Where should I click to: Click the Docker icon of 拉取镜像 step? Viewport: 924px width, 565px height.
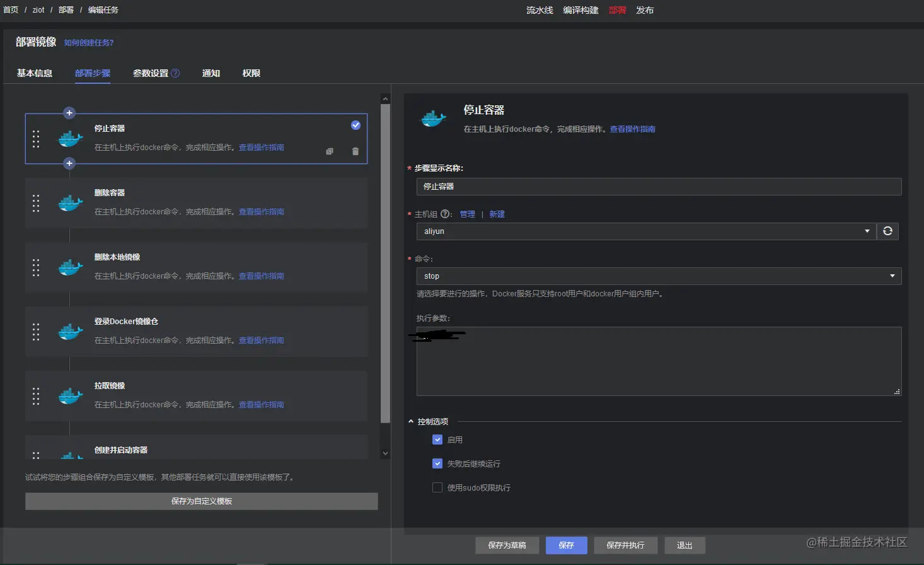coord(71,396)
